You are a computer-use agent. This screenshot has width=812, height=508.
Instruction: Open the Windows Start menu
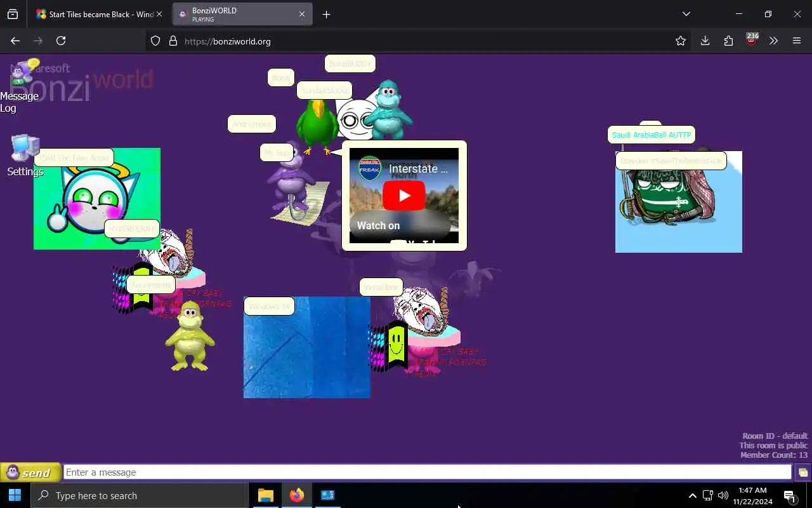pyautogui.click(x=15, y=495)
